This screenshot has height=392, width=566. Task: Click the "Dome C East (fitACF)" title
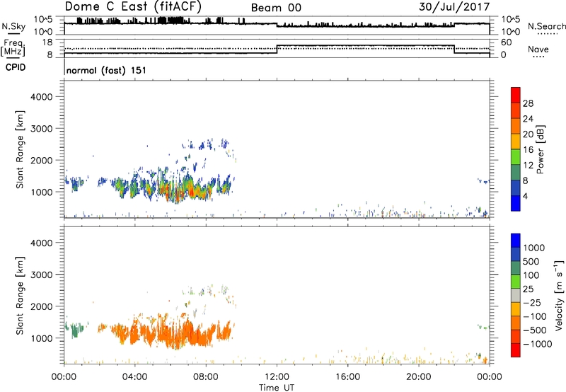(x=133, y=6)
